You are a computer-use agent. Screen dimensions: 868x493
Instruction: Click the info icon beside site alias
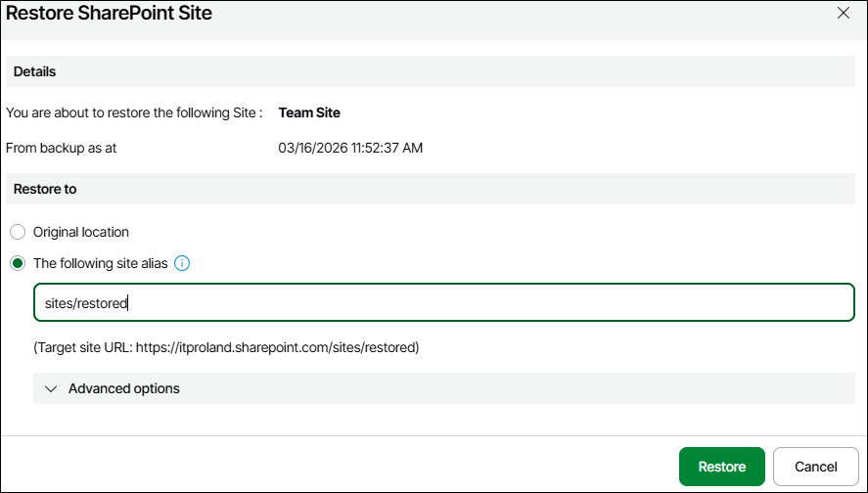(x=182, y=263)
